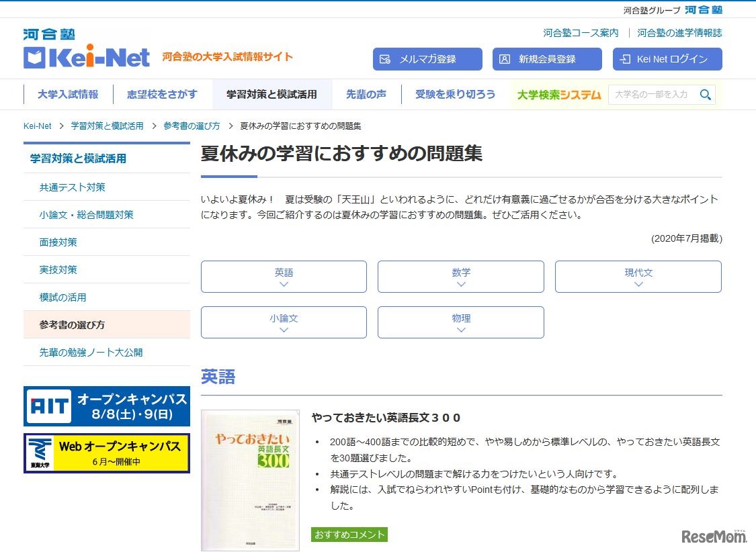The width and height of the screenshot is (756, 552).
Task: Expand the 英語 subject dropdown
Action: pyautogui.click(x=283, y=276)
